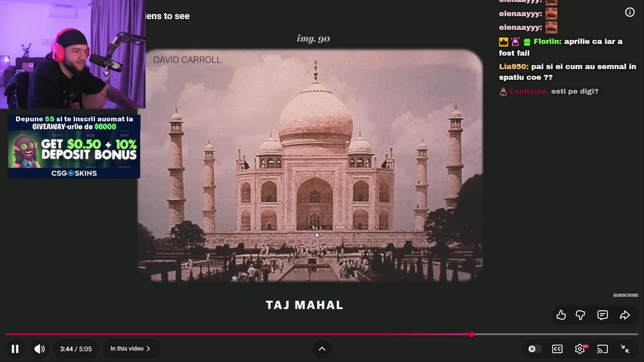Viewport: 644px width, 362px height.
Task: Click Floriin's username in chat
Action: click(547, 41)
